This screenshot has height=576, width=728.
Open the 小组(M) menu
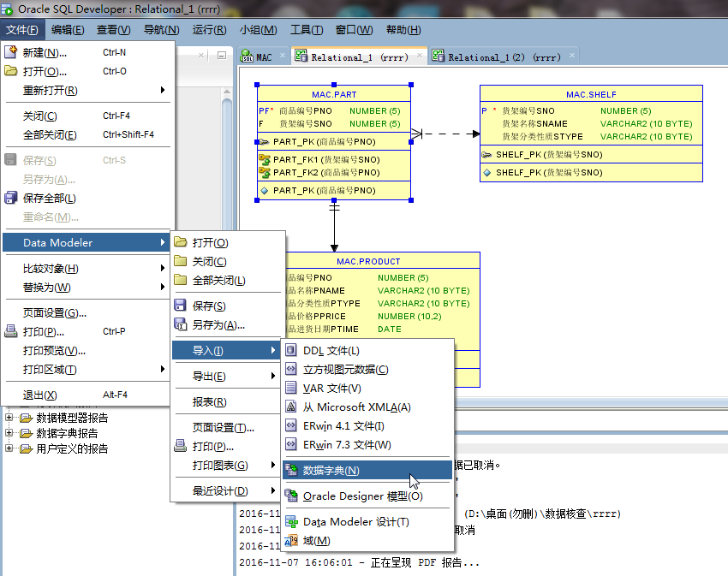[258, 30]
